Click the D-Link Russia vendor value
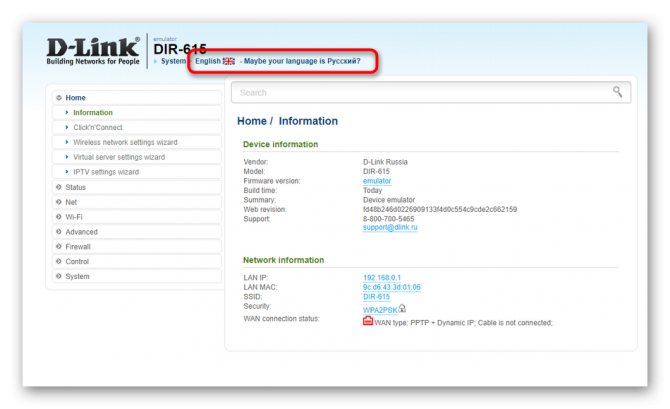Screen dimensions: 670x409 [385, 162]
